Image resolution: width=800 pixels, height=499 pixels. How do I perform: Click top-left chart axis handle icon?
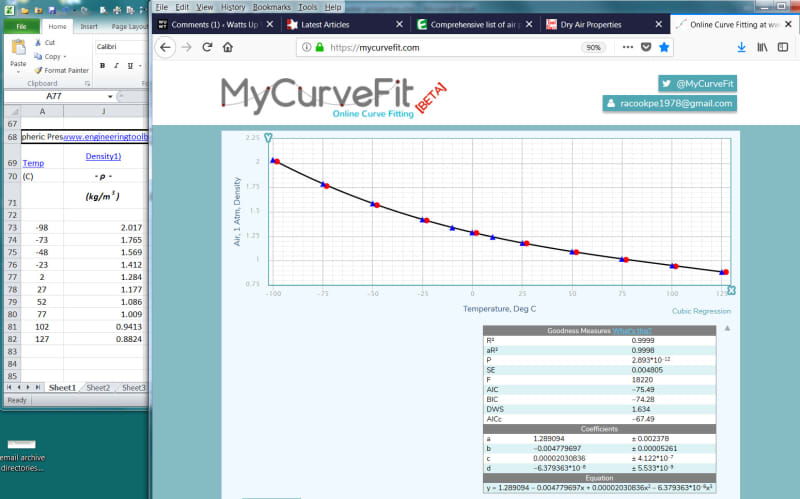pos(268,137)
